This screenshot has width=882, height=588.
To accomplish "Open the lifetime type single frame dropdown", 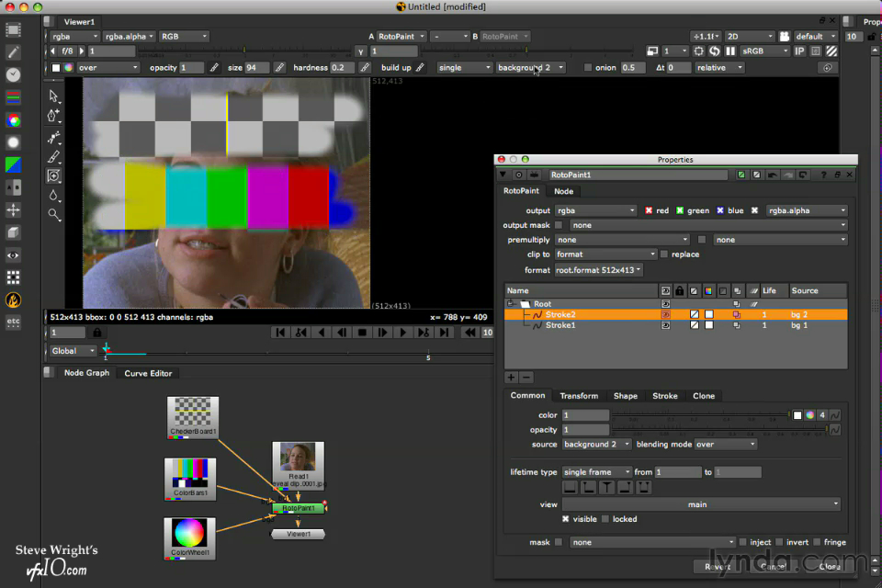I will [x=595, y=472].
